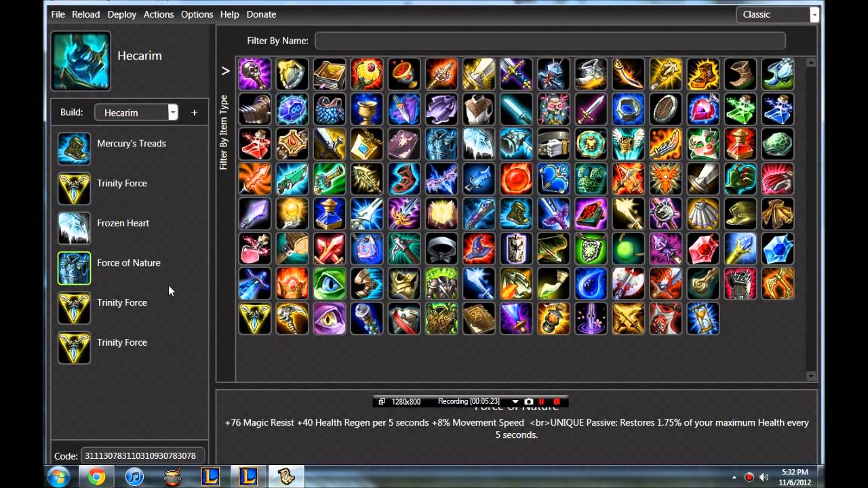Pick the green Rejuvenation Bead orb
The height and width of the screenshot is (488, 868).
pyautogui.click(x=628, y=249)
